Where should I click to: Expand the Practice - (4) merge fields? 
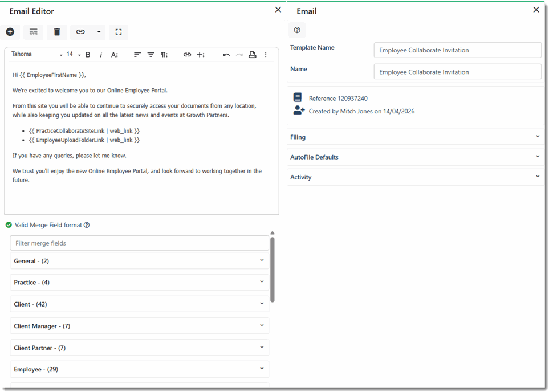pyautogui.click(x=139, y=282)
